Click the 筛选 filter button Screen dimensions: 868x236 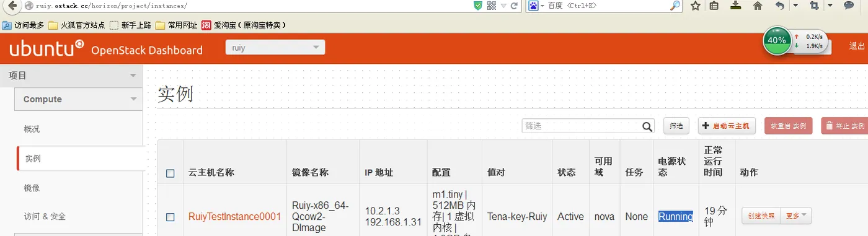point(676,126)
